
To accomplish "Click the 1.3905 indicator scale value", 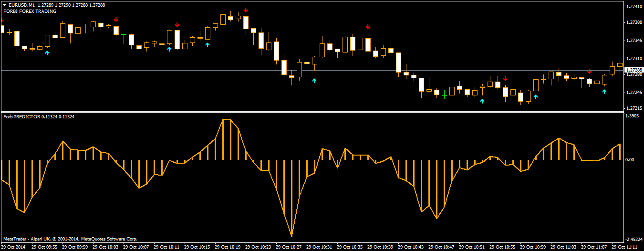I will (633, 116).
